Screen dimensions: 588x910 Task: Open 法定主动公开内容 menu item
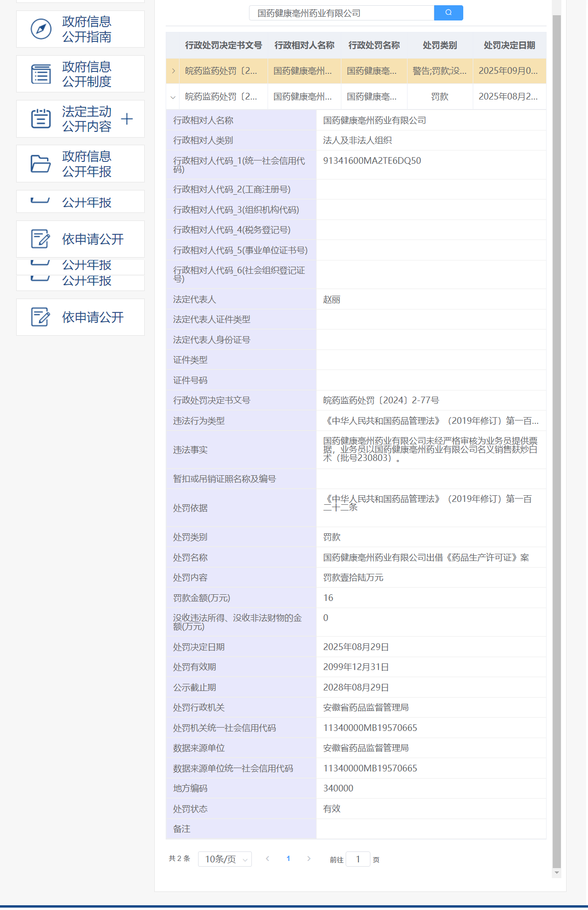tap(80, 119)
